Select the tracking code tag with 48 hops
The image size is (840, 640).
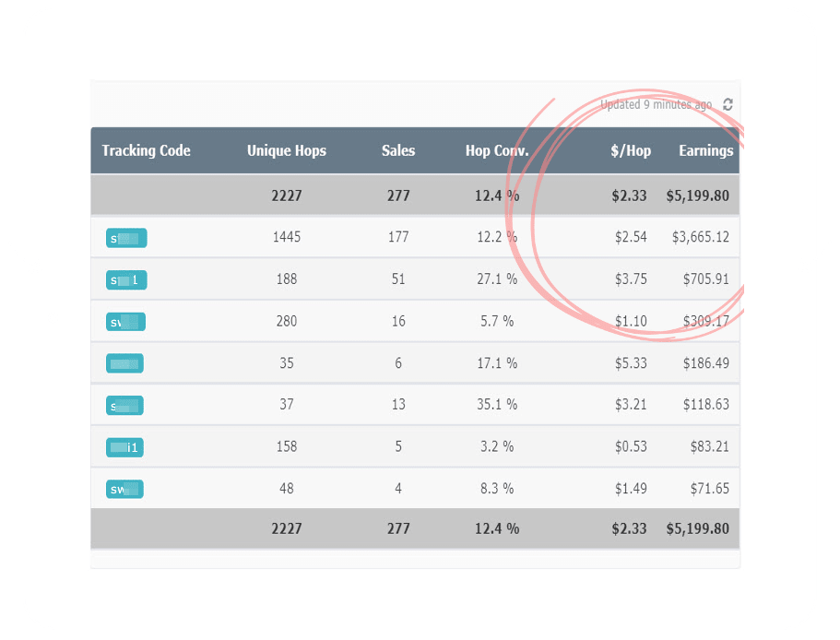tap(124, 489)
